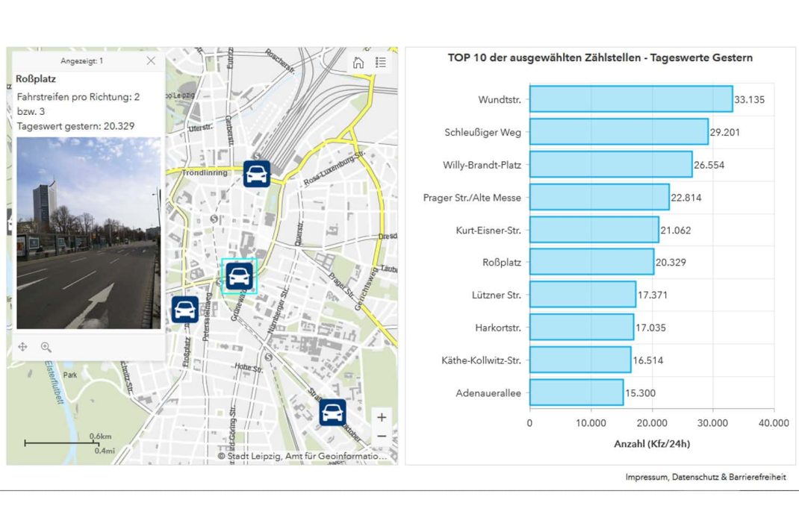Click the home default extent icon
This screenshot has width=799, height=532.
358,63
